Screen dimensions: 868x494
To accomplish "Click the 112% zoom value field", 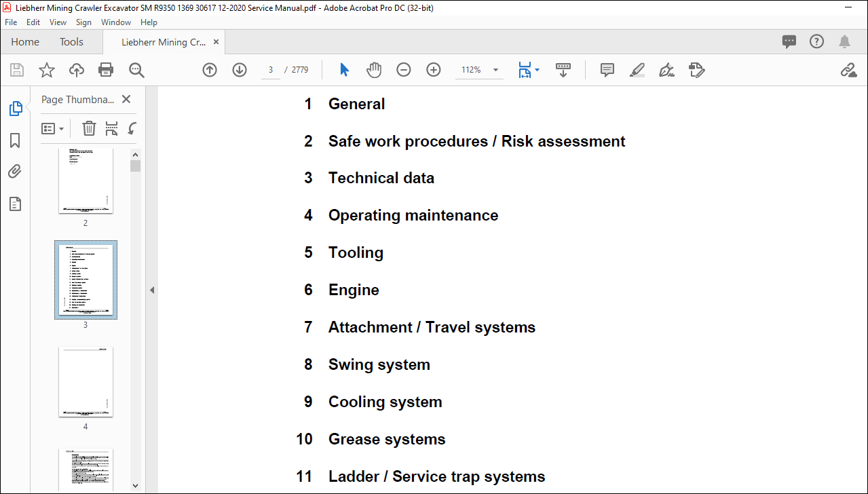I will click(x=472, y=70).
